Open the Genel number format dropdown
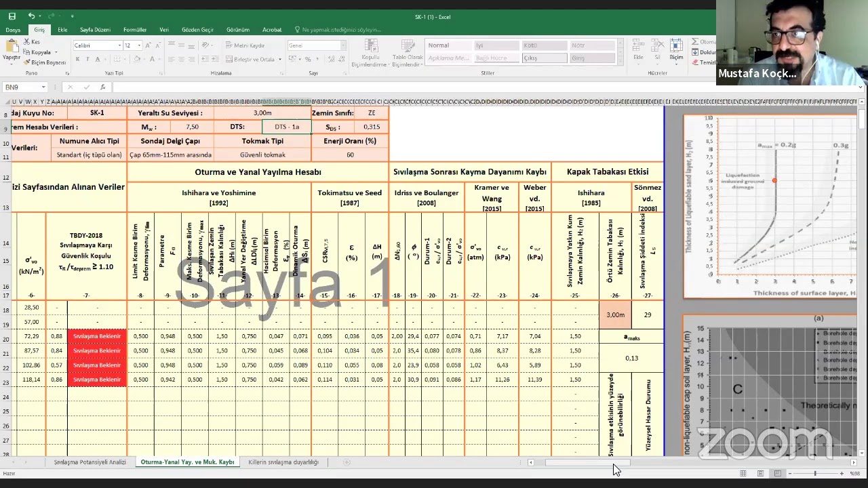This screenshot has height=488, width=868. click(x=342, y=45)
